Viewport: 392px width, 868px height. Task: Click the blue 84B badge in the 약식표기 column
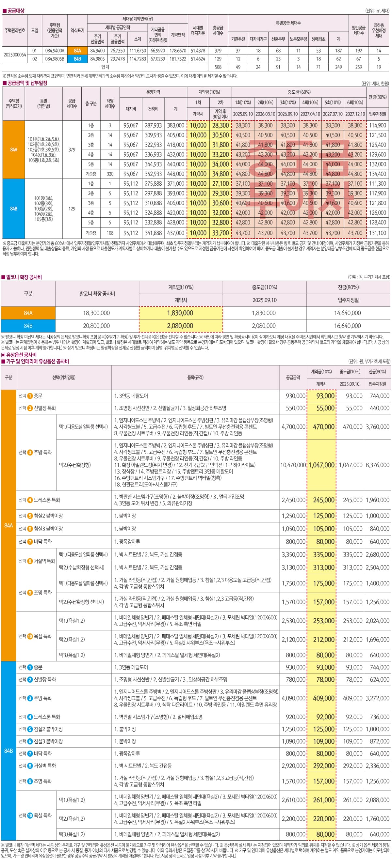point(77,59)
